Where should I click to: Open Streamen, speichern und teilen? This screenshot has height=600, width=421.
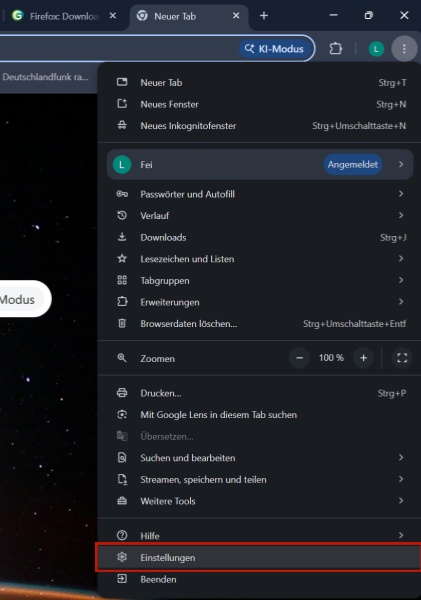tap(259, 479)
